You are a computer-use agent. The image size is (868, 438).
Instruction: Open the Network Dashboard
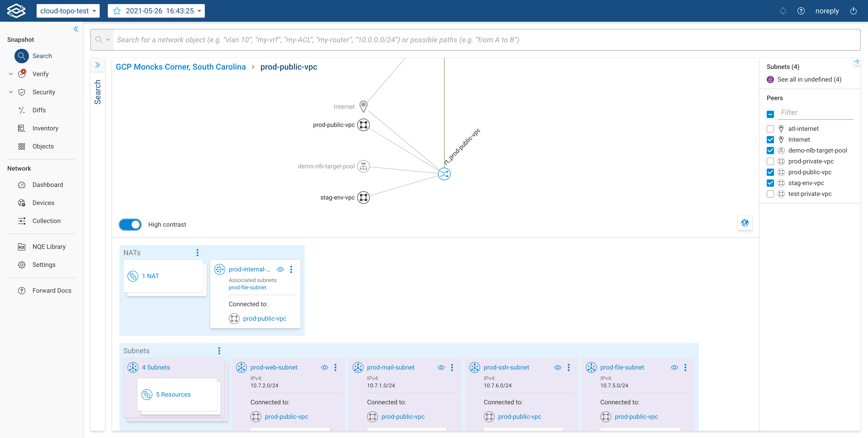[47, 185]
